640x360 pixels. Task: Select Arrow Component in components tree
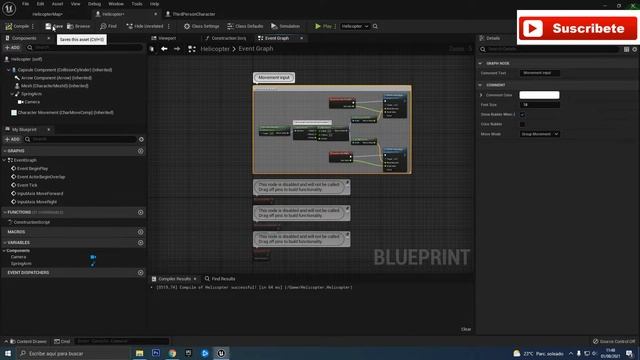pyautogui.click(x=56, y=78)
